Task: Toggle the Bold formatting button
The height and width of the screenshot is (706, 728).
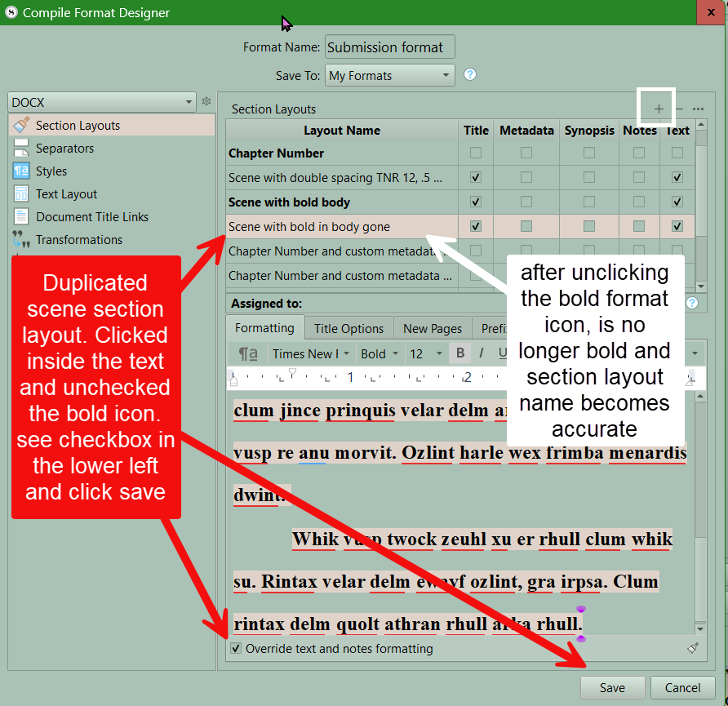Action: pyautogui.click(x=460, y=353)
